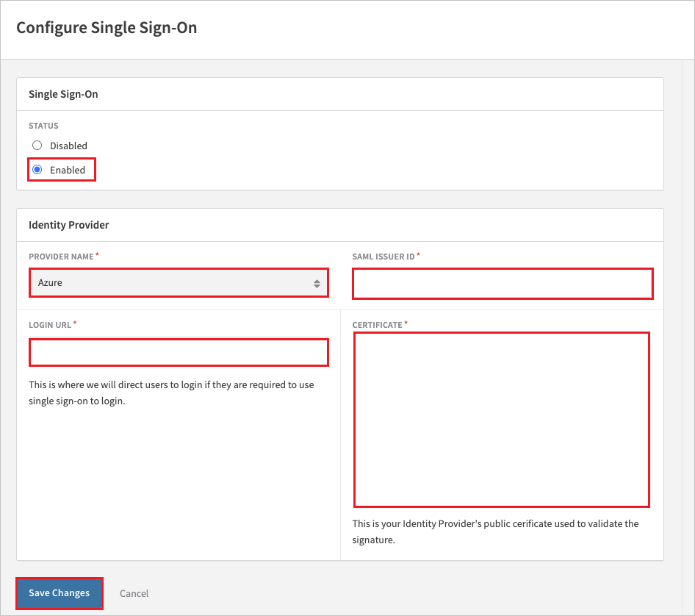Click the STATUS label above radio options

(43, 126)
